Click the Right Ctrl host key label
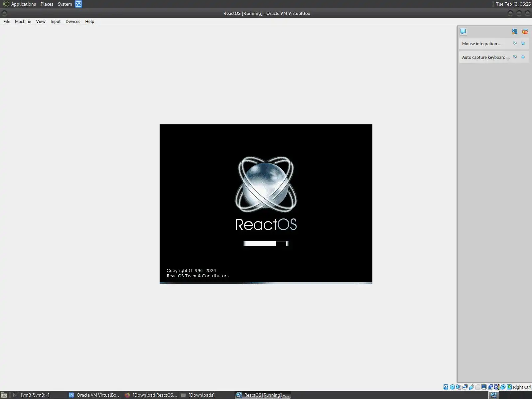The image size is (532, 399). 522,387
